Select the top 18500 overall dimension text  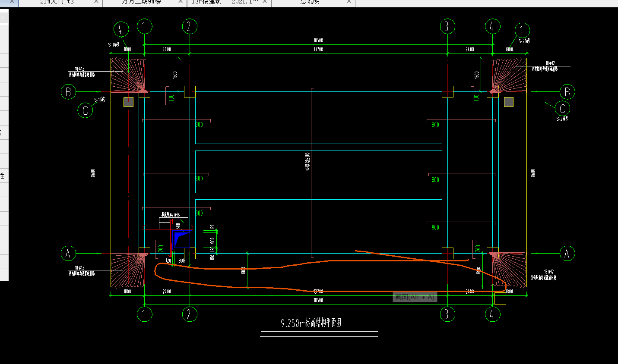coord(318,41)
